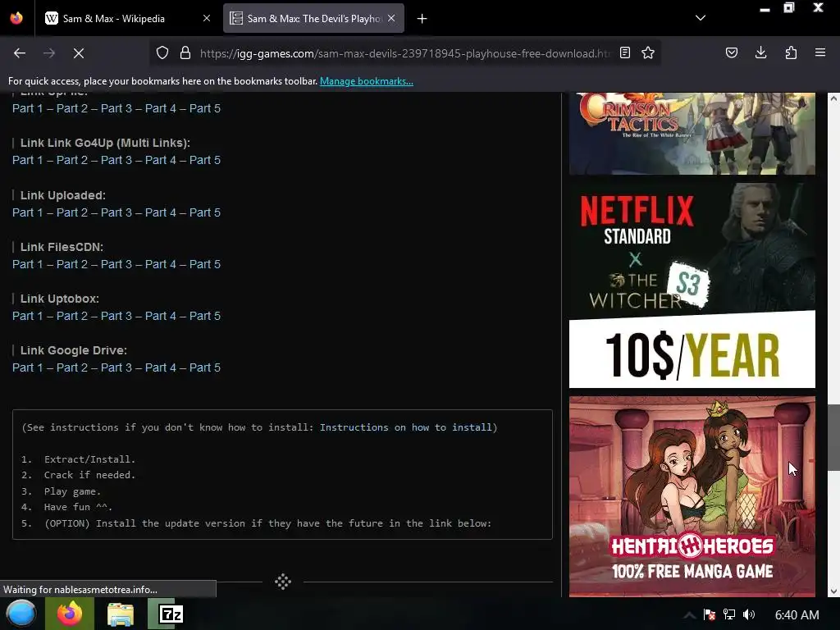Click the Firefox logo icon in tab bar
This screenshot has width=840, height=630.
(x=16, y=18)
